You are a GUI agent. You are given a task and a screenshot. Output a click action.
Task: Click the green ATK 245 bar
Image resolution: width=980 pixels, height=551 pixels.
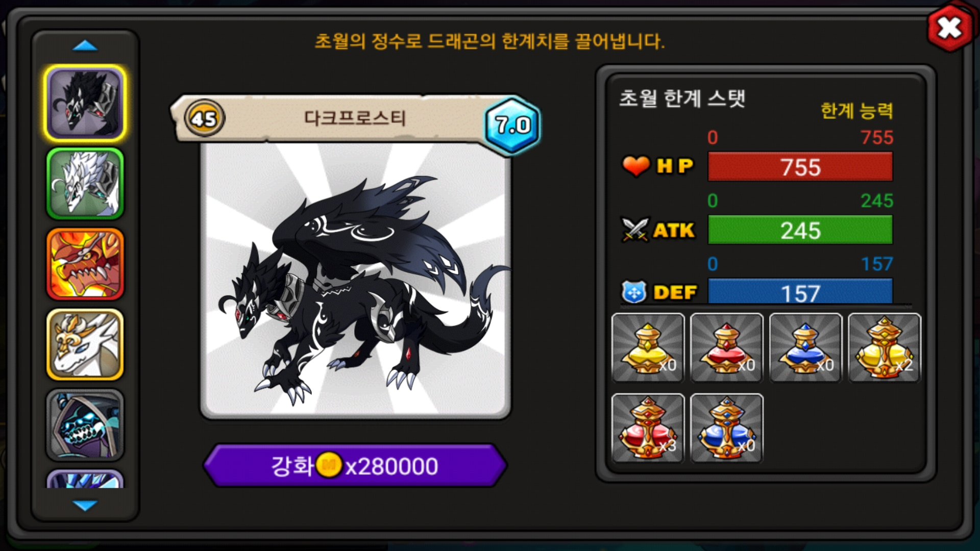(800, 230)
